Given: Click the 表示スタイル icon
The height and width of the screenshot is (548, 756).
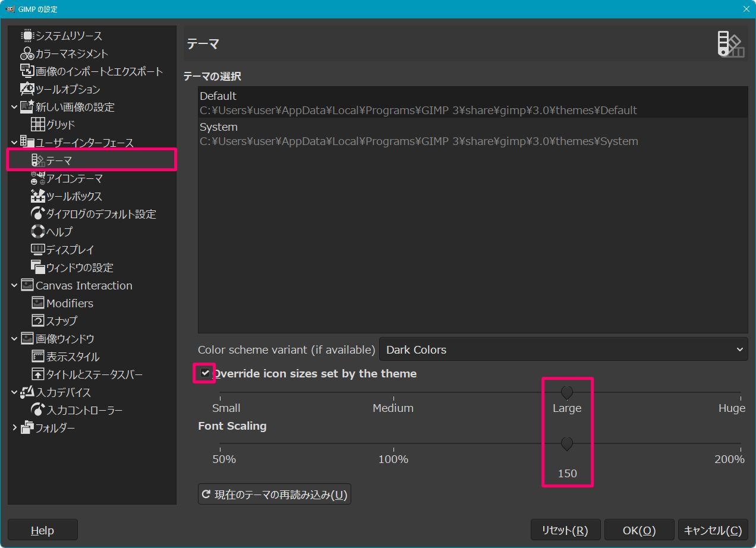Looking at the screenshot, I should 38,357.
